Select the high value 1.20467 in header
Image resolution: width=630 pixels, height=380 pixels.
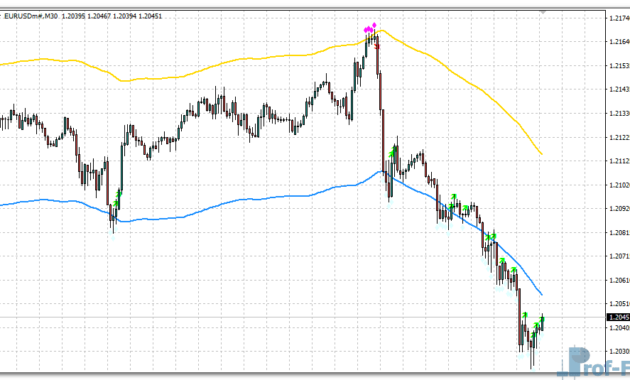(x=99, y=16)
